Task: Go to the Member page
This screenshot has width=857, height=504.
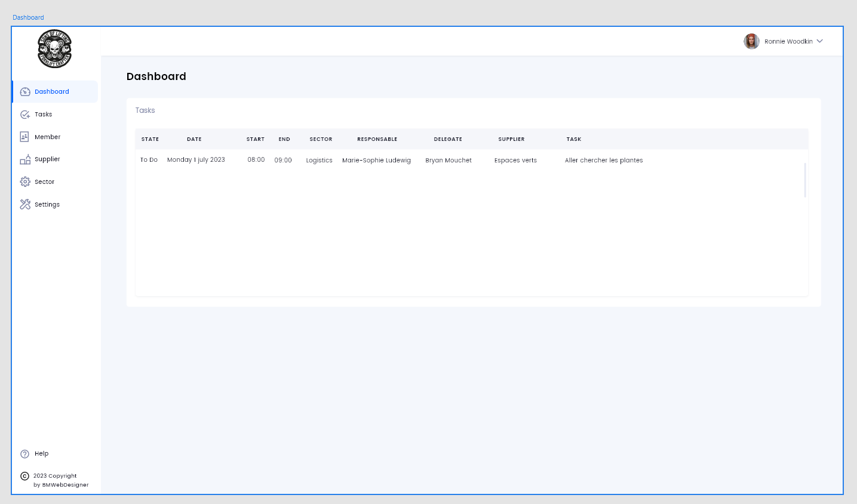Action: pyautogui.click(x=48, y=137)
